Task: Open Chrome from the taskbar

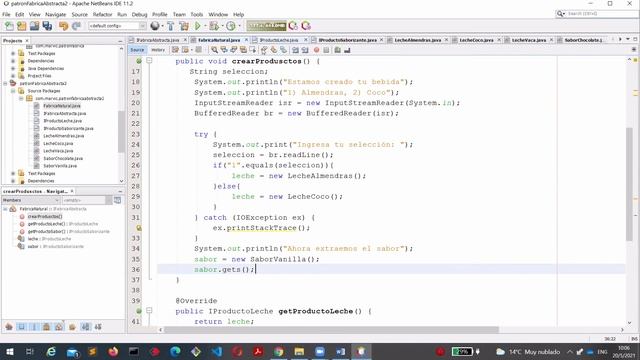Action: click(278, 351)
